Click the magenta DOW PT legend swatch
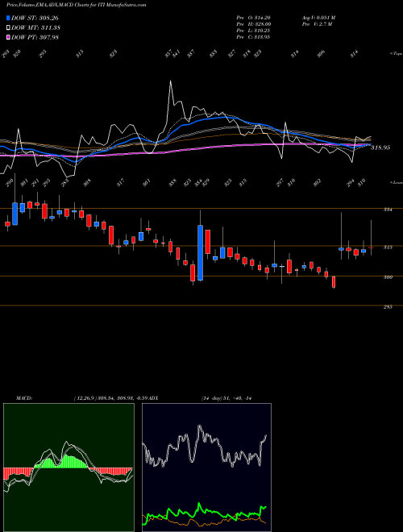Image resolution: width=403 pixels, height=532 pixels. [9, 37]
